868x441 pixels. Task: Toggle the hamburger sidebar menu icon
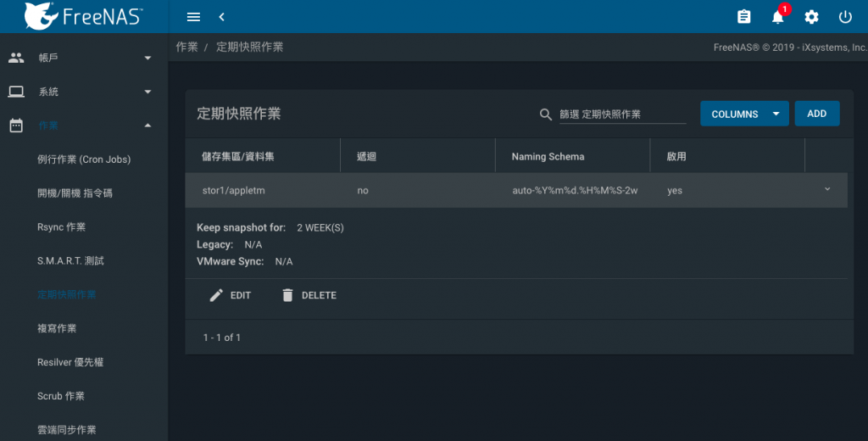193,17
